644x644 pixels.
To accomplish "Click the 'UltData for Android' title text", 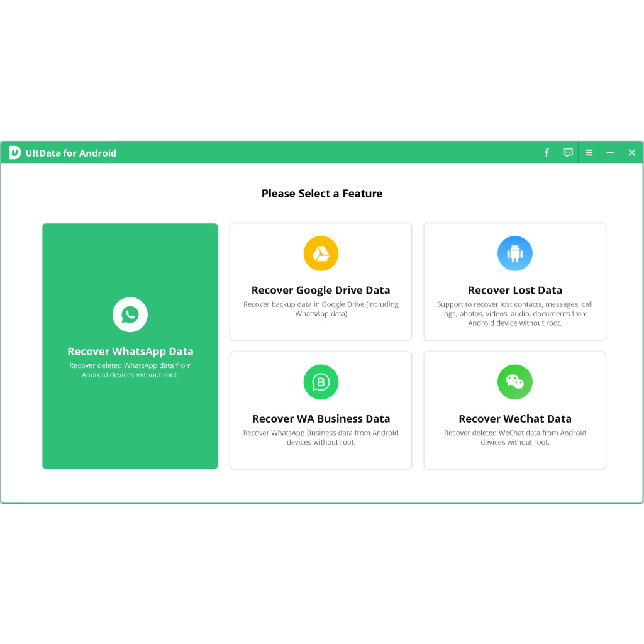I will click(70, 153).
